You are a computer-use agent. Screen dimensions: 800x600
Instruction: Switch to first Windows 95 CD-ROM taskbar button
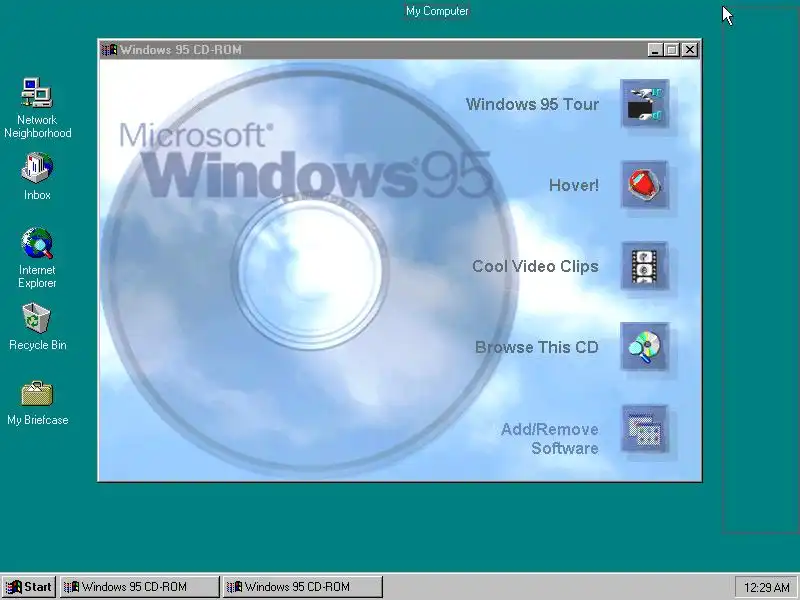coord(139,587)
